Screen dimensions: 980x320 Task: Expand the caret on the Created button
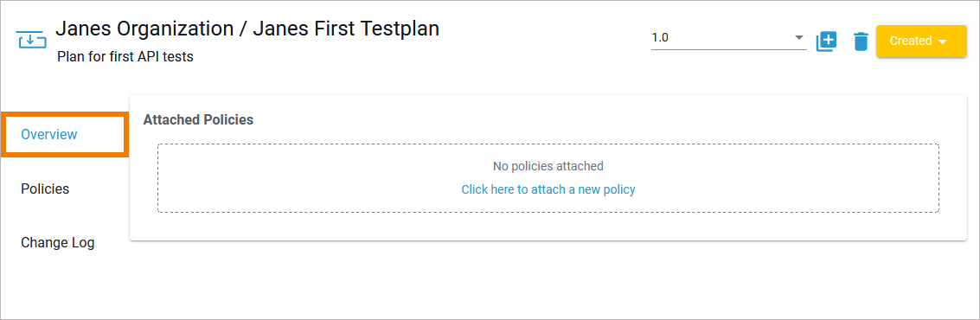(943, 42)
